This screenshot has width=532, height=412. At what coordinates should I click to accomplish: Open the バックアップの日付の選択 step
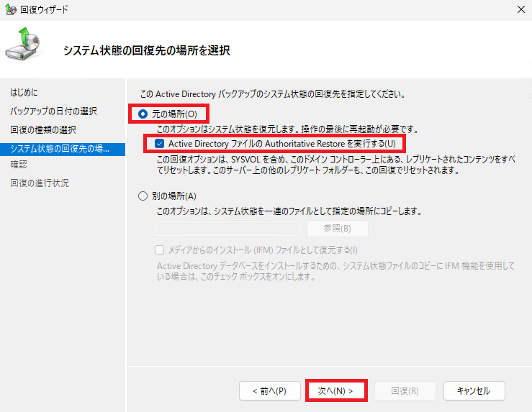click(x=53, y=111)
